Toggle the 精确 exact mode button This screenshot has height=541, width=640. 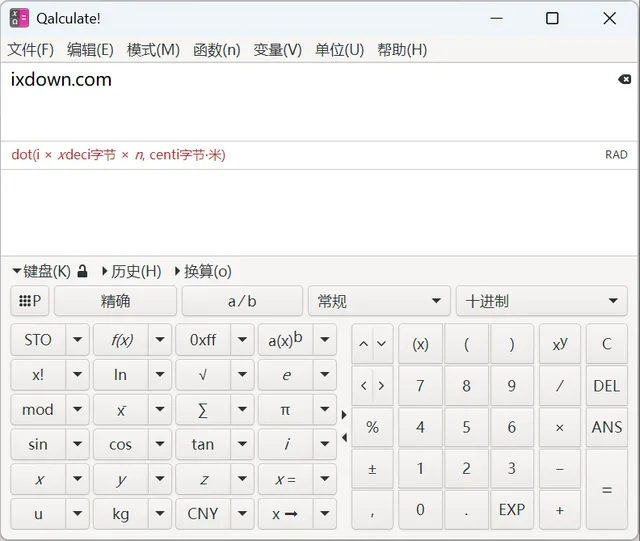[116, 301]
